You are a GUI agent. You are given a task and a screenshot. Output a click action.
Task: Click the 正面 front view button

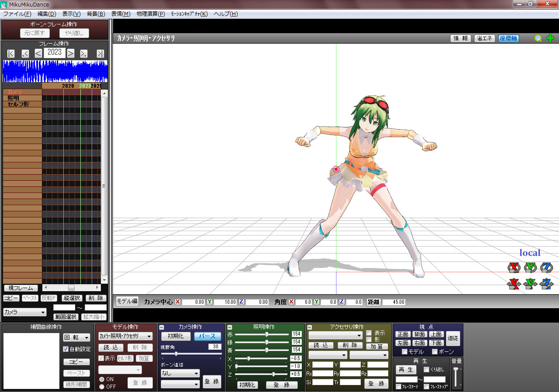403,334
